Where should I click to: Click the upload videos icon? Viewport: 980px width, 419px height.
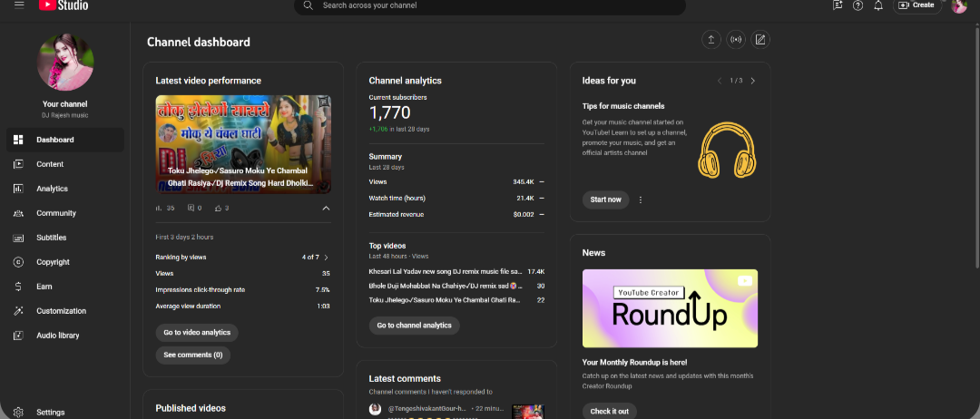(710, 40)
